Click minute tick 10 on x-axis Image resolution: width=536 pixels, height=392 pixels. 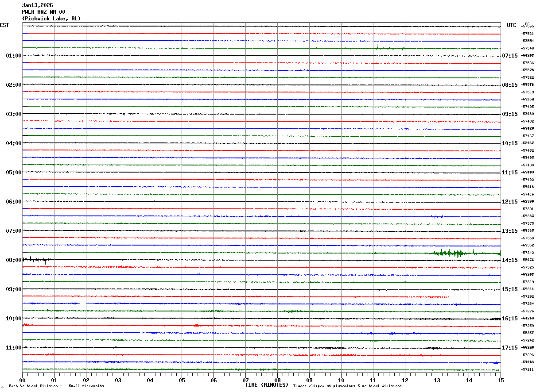click(342, 380)
